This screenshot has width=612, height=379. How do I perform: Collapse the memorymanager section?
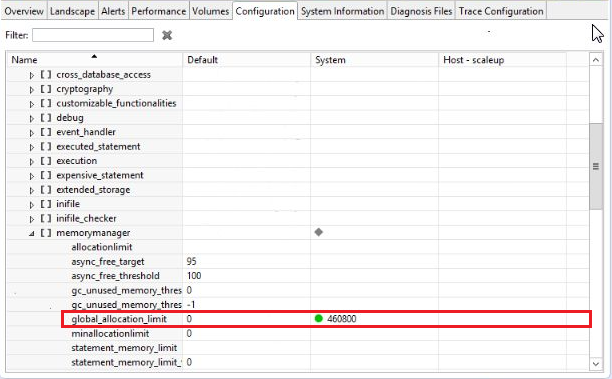(x=32, y=233)
